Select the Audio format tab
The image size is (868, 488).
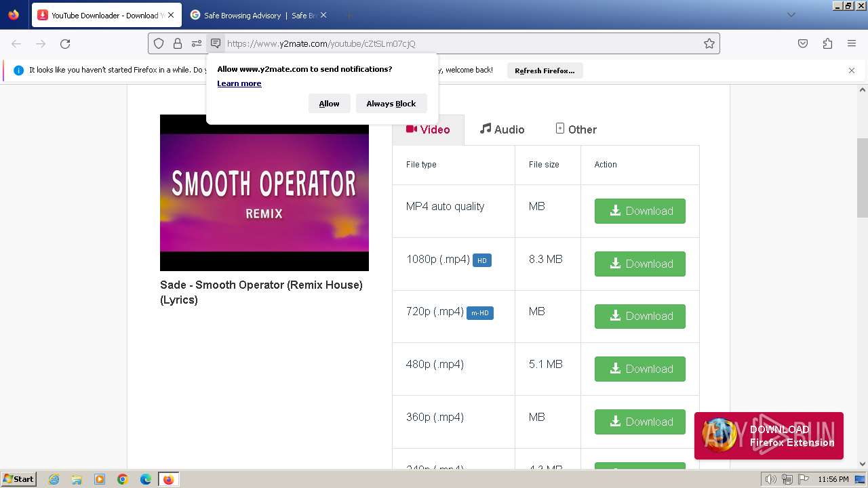(502, 129)
